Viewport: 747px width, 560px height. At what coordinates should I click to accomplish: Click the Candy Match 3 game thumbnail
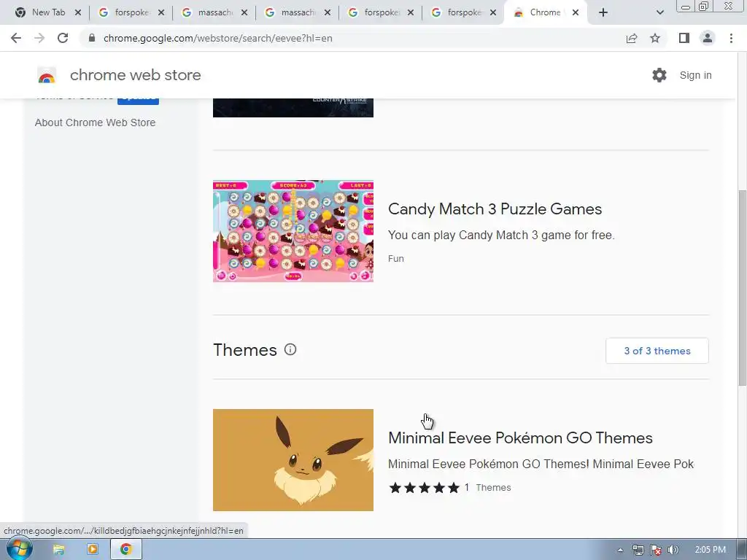click(293, 231)
